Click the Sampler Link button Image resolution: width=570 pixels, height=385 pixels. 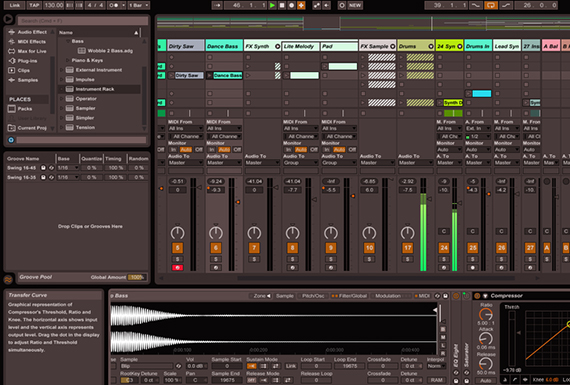pos(290,366)
